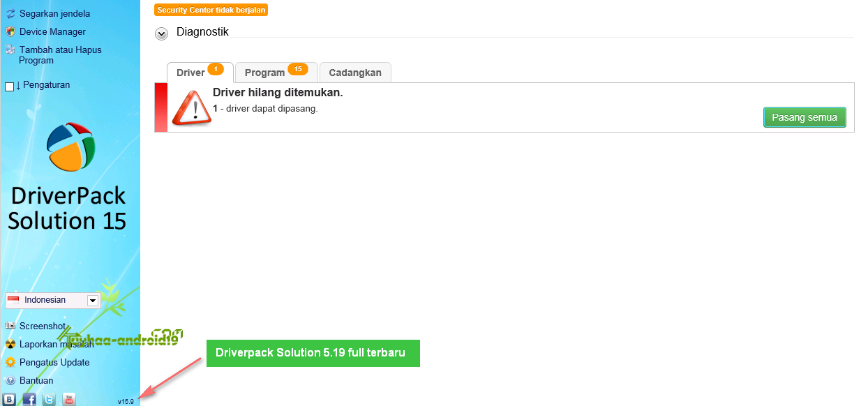This screenshot has width=868, height=406.
Task: Select the Screenshot camera icon
Action: 9,326
